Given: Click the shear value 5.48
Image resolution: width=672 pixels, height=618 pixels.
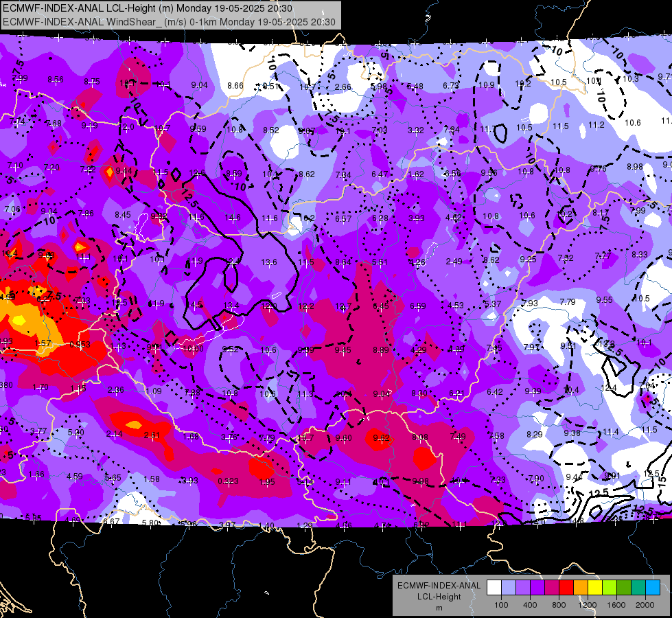Looking at the screenshot, I should (x=415, y=87).
